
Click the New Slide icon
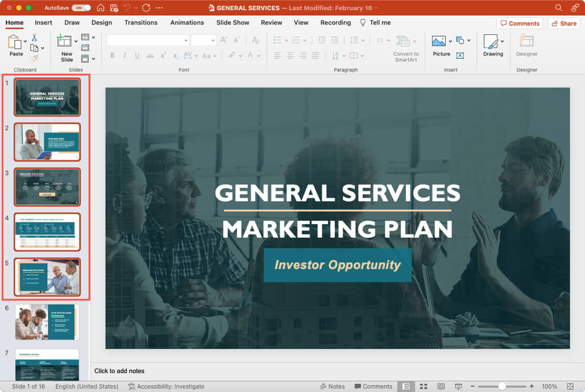[x=66, y=42]
